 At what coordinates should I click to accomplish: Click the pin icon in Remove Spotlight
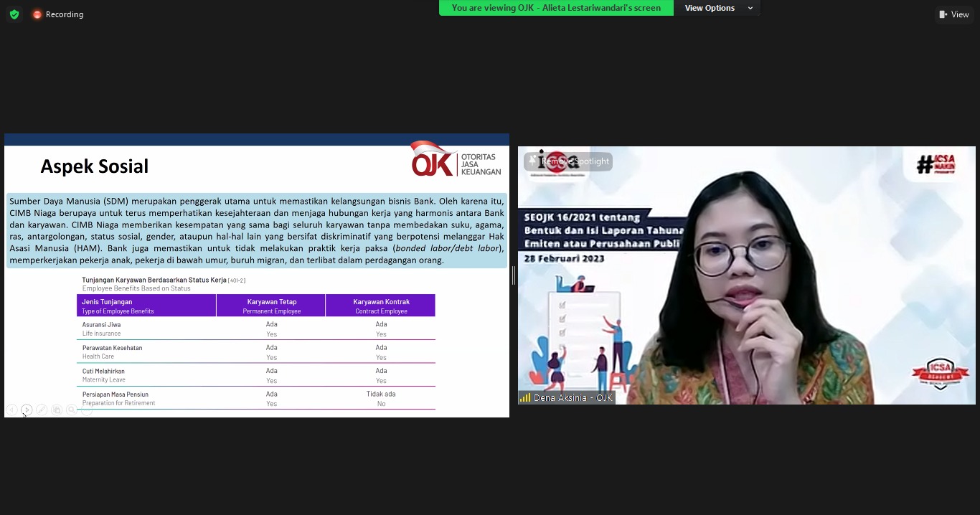click(x=533, y=161)
